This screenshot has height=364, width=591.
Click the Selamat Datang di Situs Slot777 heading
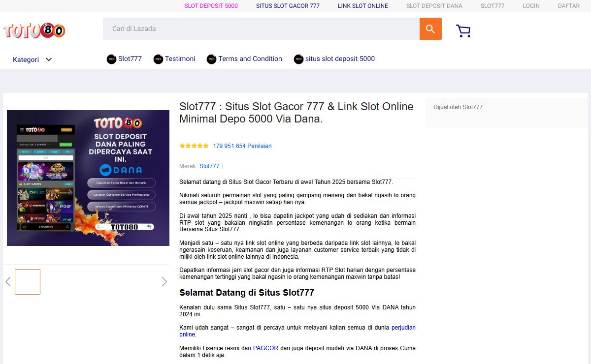(247, 293)
